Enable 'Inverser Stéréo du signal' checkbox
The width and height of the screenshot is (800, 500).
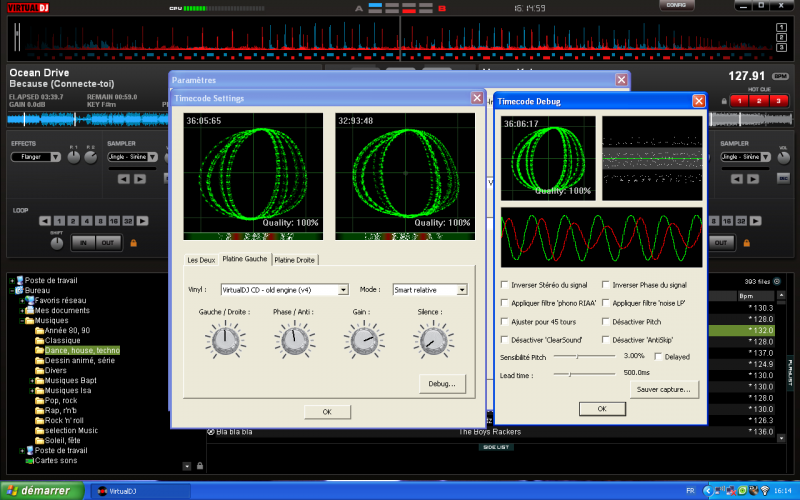point(504,285)
